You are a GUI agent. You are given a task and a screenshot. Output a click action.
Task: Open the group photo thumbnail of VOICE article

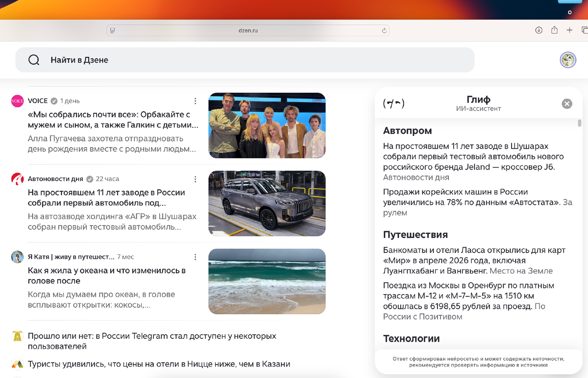click(x=267, y=126)
